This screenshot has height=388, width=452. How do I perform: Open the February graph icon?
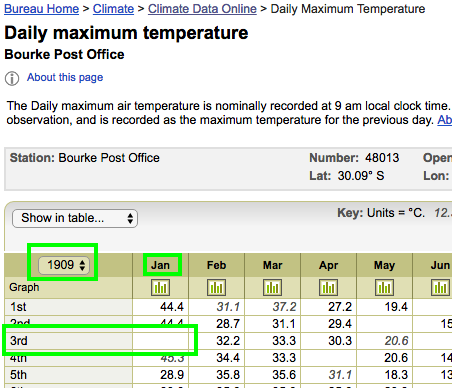[216, 288]
